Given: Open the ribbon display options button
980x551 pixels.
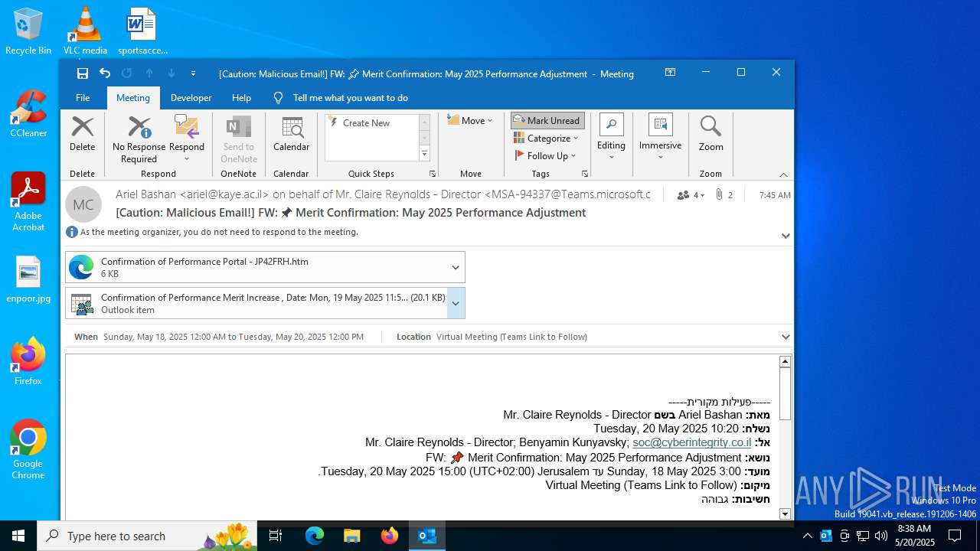Looking at the screenshot, I should tap(670, 73).
